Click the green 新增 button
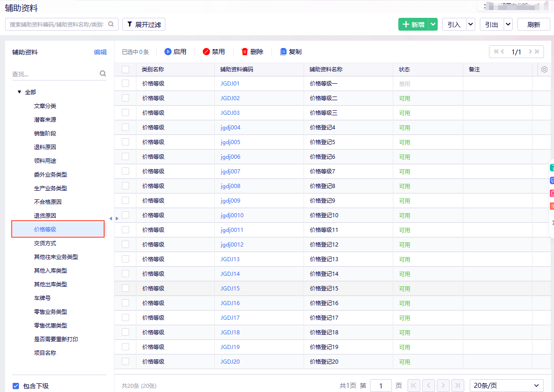The image size is (554, 392). coord(413,25)
